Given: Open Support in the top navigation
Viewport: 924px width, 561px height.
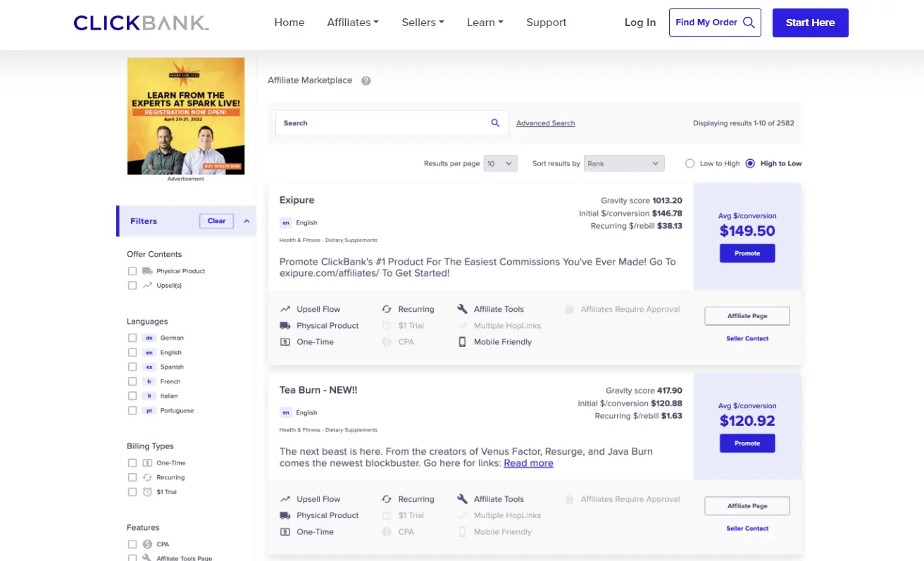Looking at the screenshot, I should (x=546, y=23).
